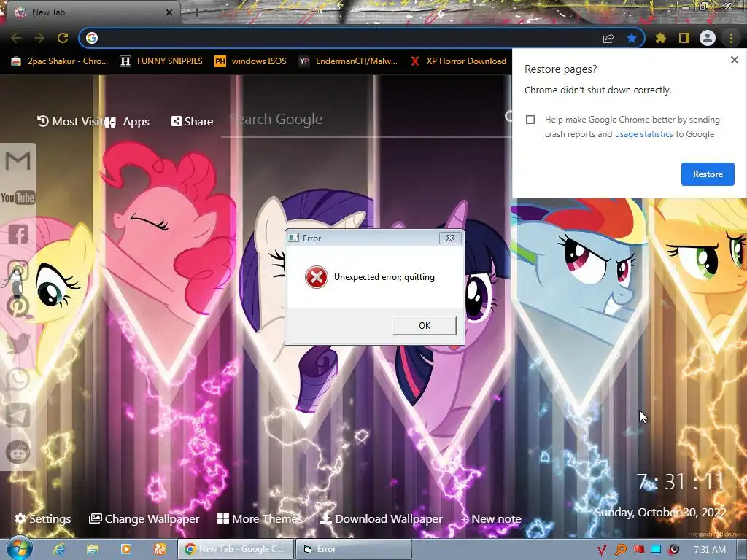Screen dimensions: 747x560
Task: Click Change Wallpaper
Action: click(x=144, y=518)
